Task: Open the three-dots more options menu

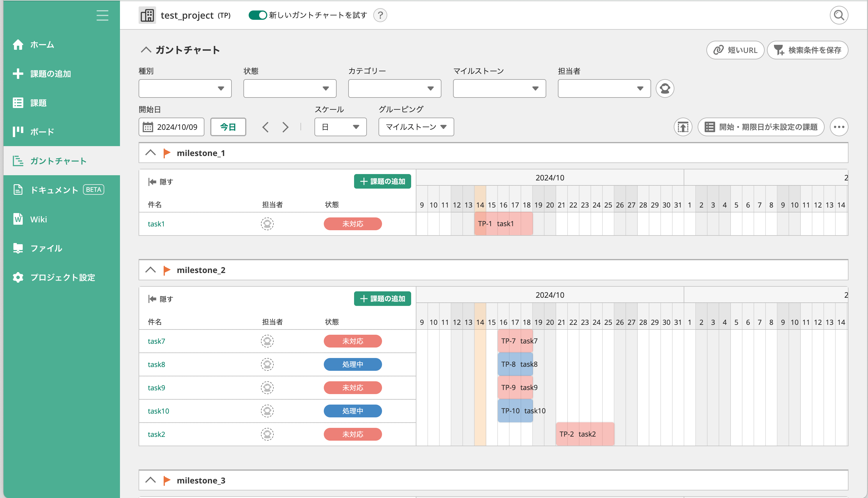Action: tap(839, 127)
